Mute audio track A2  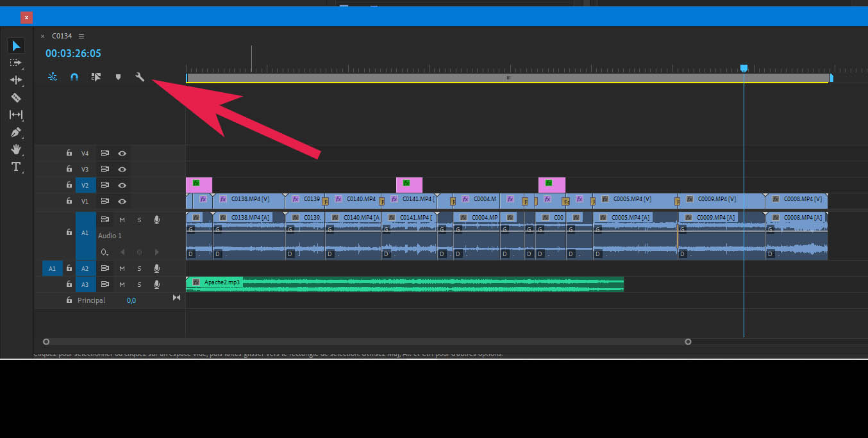coord(122,268)
